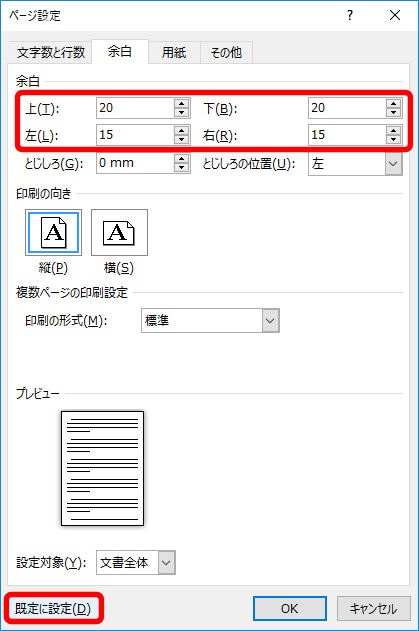Click the キャンセル button
419x631 pixels.
(x=374, y=608)
